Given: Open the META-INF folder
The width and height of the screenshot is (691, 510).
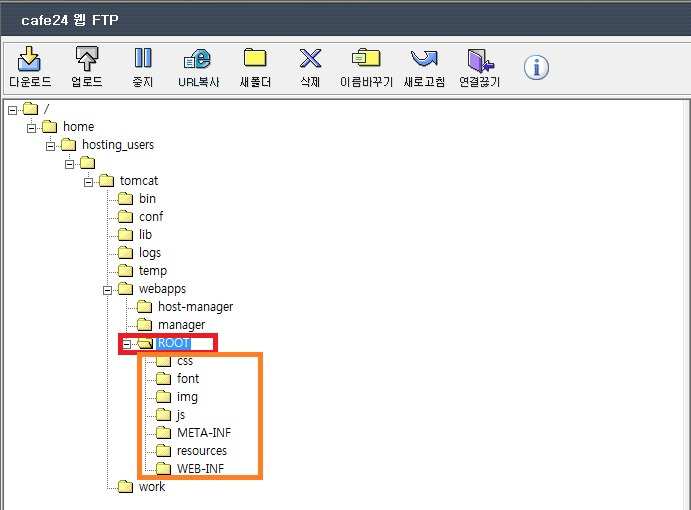Looking at the screenshot, I should [204, 433].
